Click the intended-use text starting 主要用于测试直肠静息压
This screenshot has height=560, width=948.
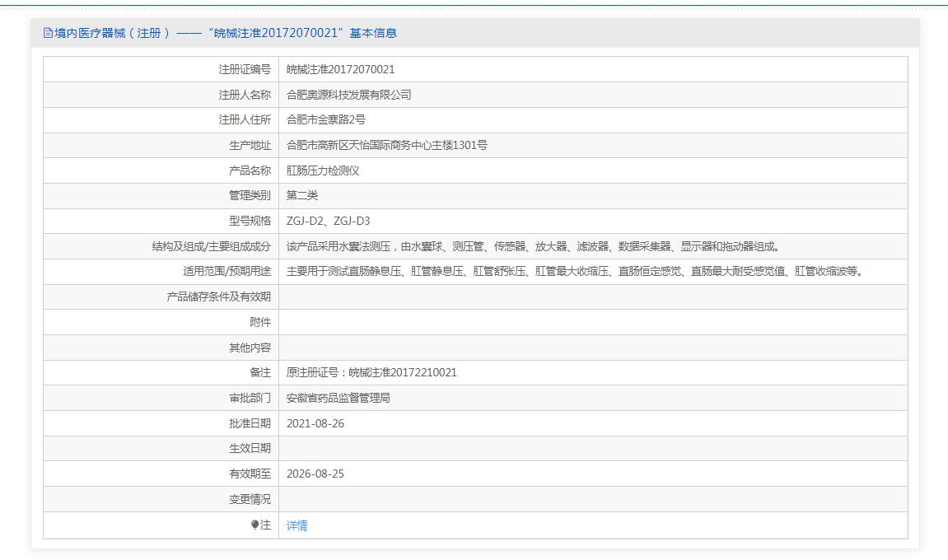pyautogui.click(x=575, y=271)
